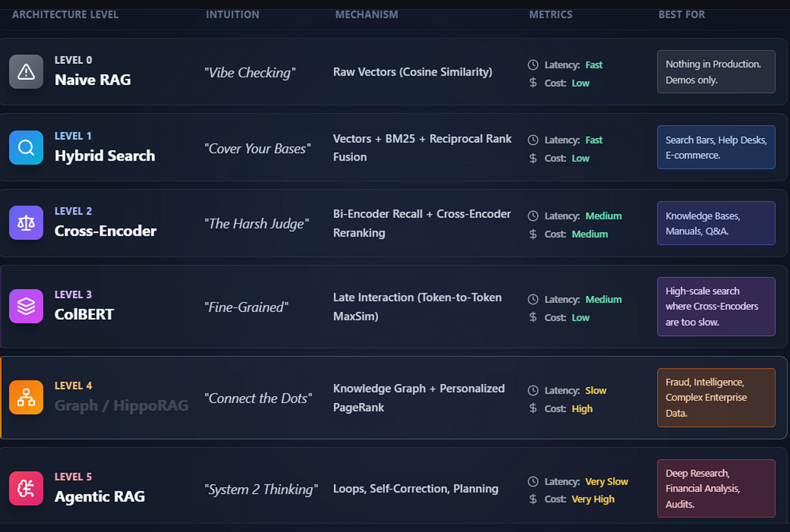790x532 pixels.
Task: Click the Cross-Encoder scales icon
Action: click(x=26, y=222)
